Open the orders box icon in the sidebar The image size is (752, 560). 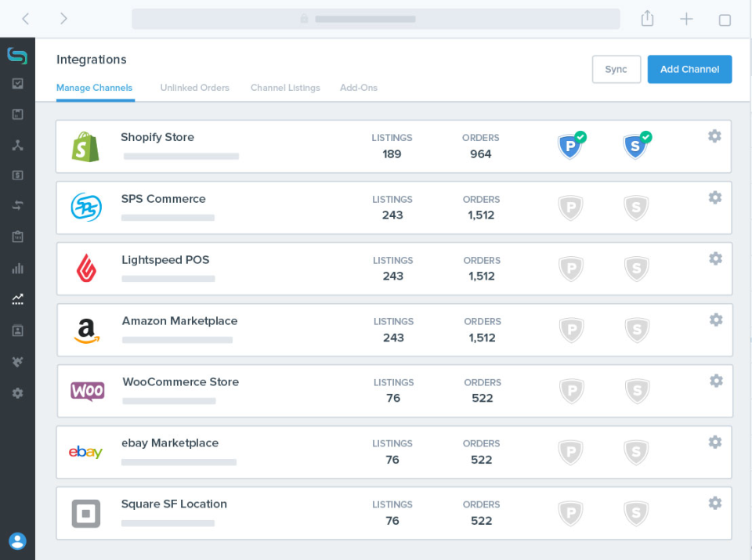(17, 114)
